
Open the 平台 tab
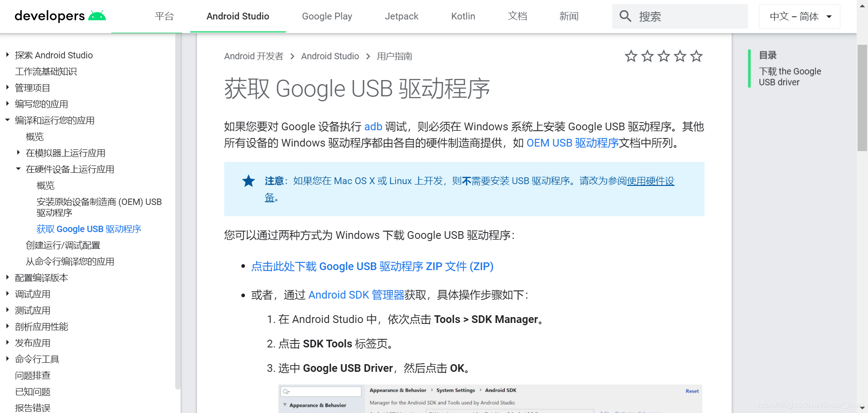pyautogui.click(x=164, y=16)
